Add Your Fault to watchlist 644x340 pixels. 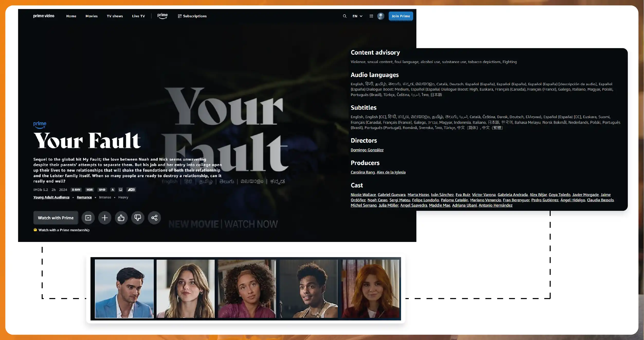coord(105,218)
